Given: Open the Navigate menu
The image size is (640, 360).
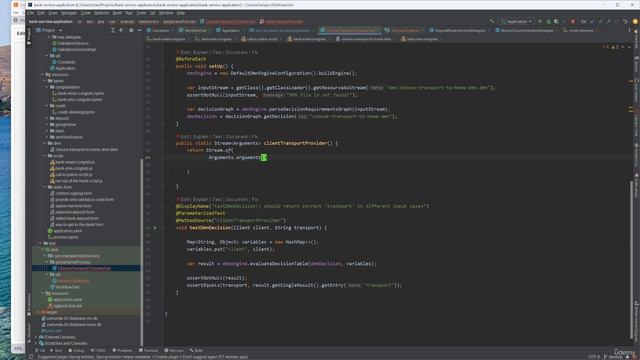Looking at the screenshot, I should (x=69, y=13).
